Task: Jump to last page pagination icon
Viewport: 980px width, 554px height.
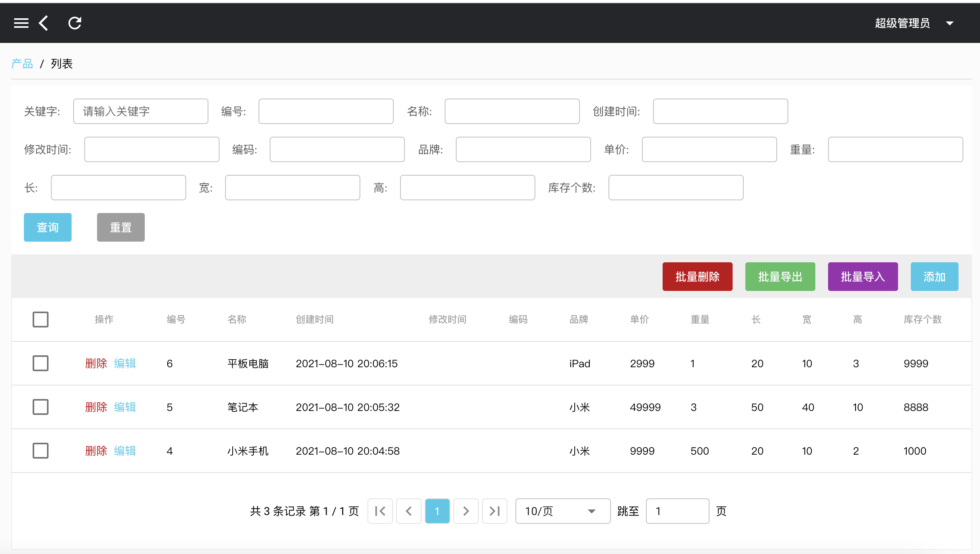Action: click(494, 511)
